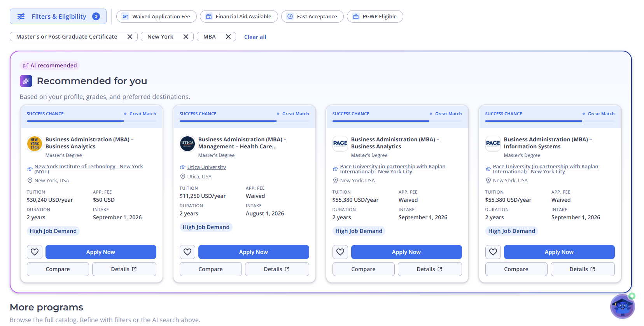Open the AI assistant chat mascot
The height and width of the screenshot is (326, 644).
coord(622,306)
